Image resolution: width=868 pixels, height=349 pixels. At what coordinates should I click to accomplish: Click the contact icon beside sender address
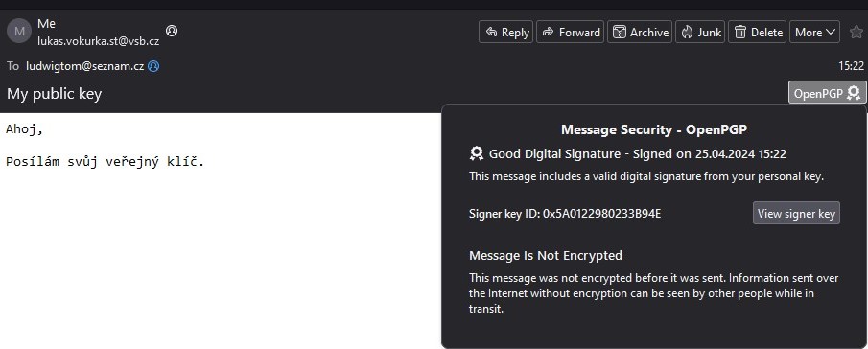click(172, 31)
